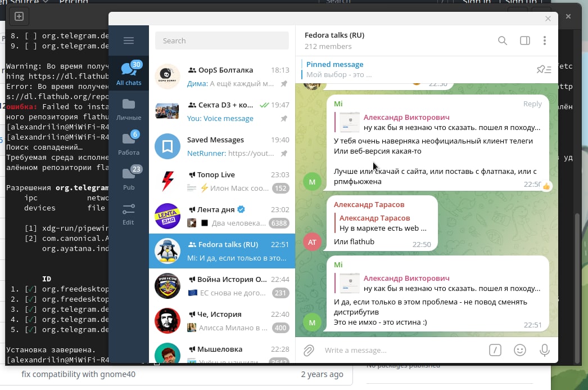Open the Секта D3 chat
The width and height of the screenshot is (588, 390).
(x=222, y=111)
